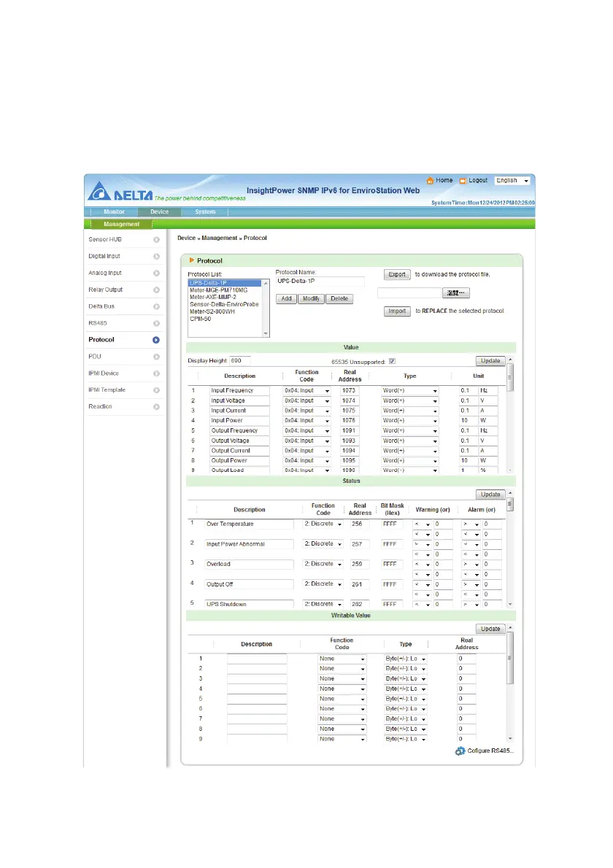This screenshot has width=613, height=868.
Task: Click the Logout icon in the header
Action: tap(463, 180)
